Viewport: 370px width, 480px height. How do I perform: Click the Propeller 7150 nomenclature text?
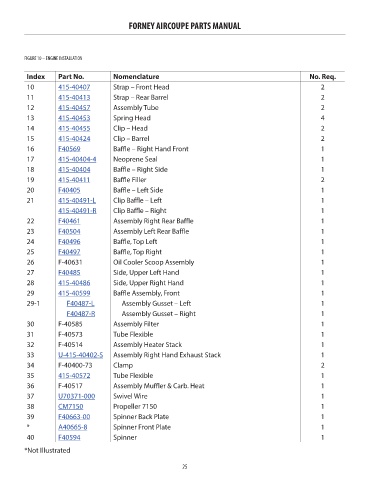click(x=135, y=407)
